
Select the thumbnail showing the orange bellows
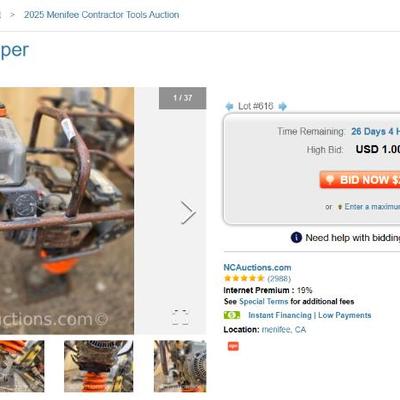[x=99, y=366]
